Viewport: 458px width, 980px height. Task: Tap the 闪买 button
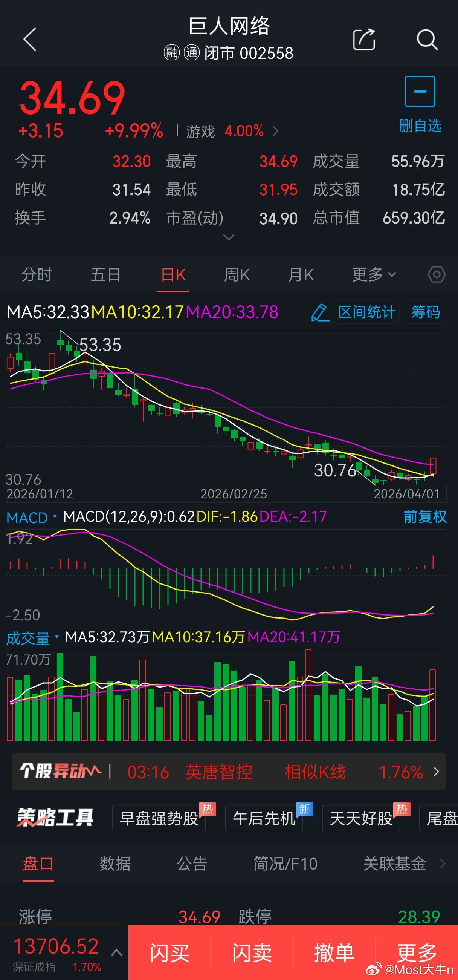[169, 952]
